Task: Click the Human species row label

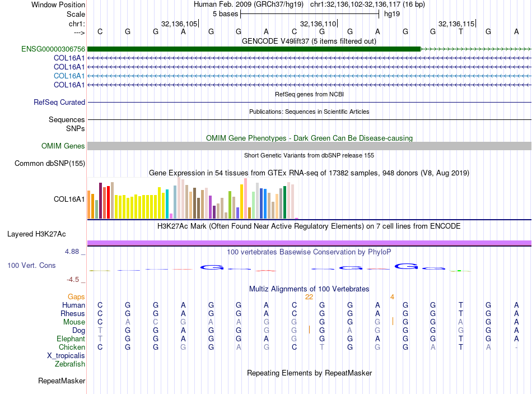Action: tap(73, 305)
